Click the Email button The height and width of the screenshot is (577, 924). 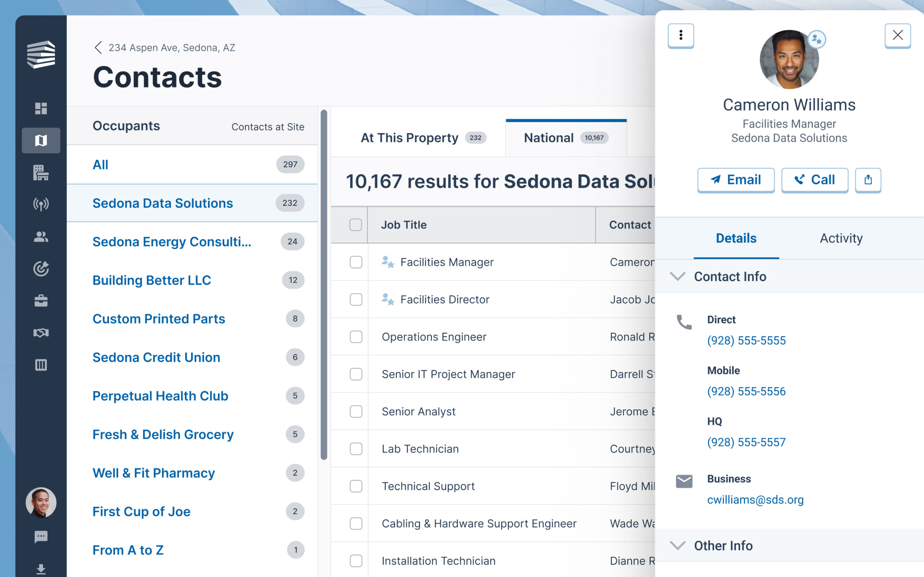click(736, 180)
